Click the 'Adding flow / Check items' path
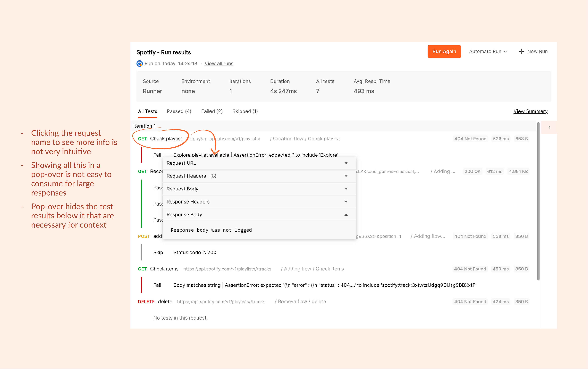 [x=312, y=269]
